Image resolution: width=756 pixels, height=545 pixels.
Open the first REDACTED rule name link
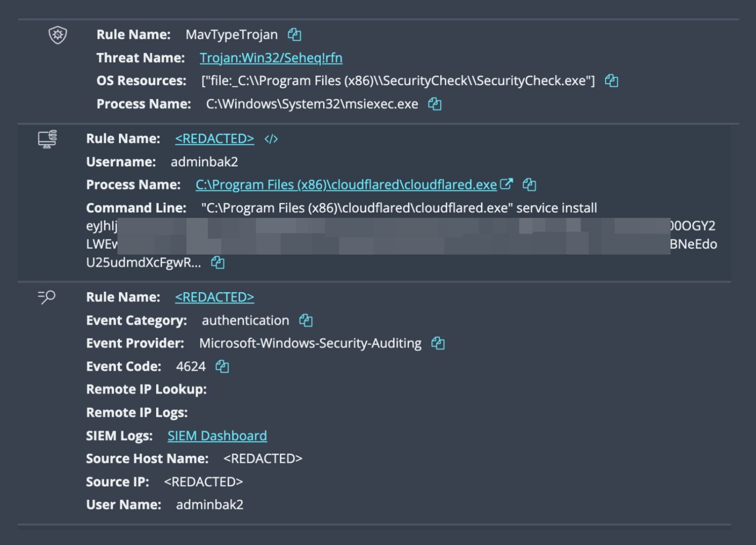(214, 139)
